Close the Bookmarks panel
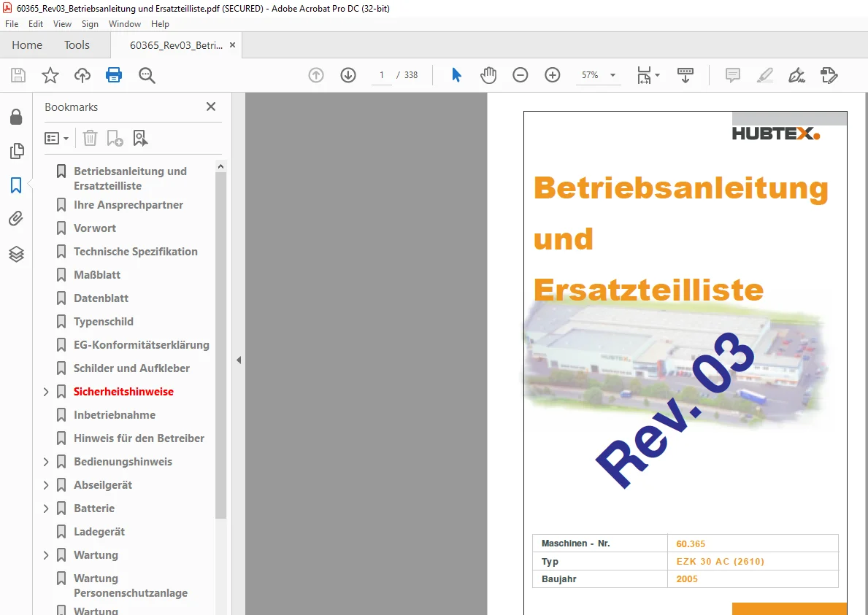The width and height of the screenshot is (868, 615). tap(211, 107)
